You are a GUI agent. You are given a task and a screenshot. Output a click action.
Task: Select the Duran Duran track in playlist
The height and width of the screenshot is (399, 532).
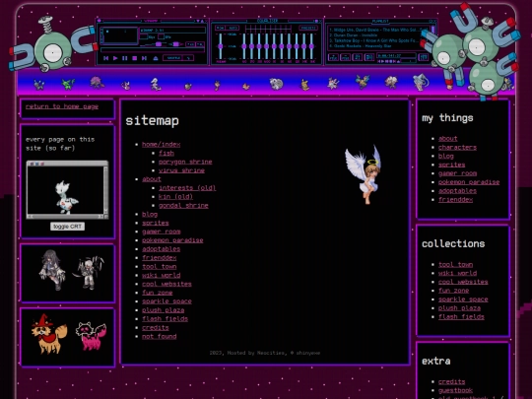pyautogui.click(x=355, y=34)
